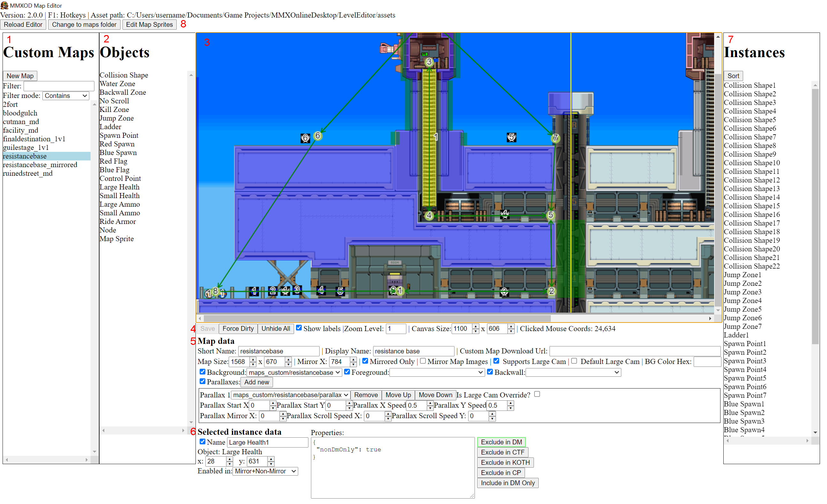Select Water Zone object type
This screenshot has width=827, height=504.
coord(118,84)
